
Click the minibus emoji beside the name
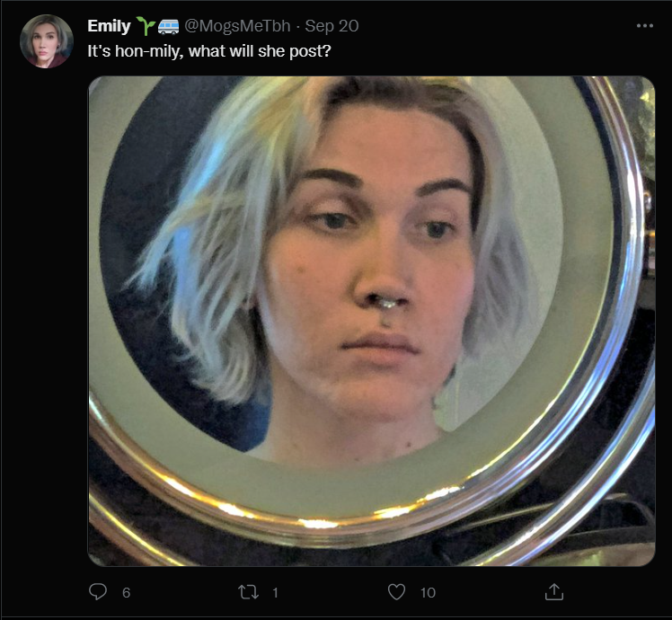click(168, 27)
